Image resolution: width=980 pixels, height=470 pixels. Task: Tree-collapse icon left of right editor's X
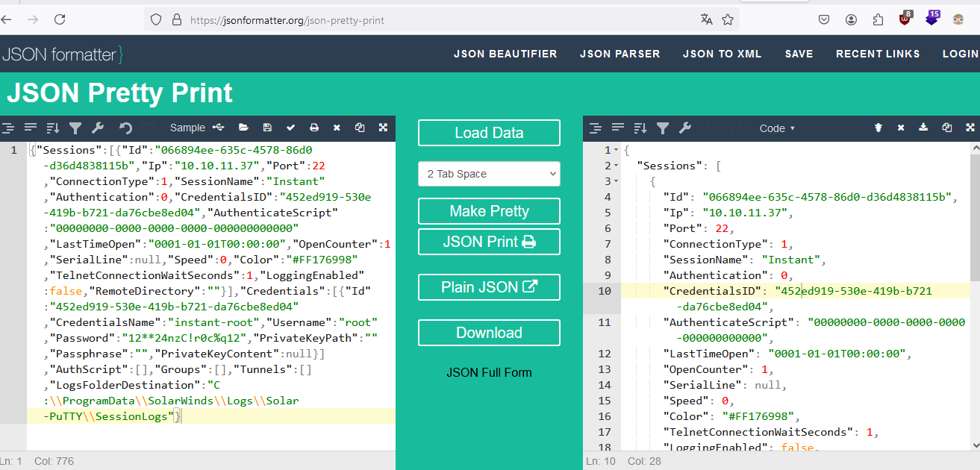pos(878,128)
